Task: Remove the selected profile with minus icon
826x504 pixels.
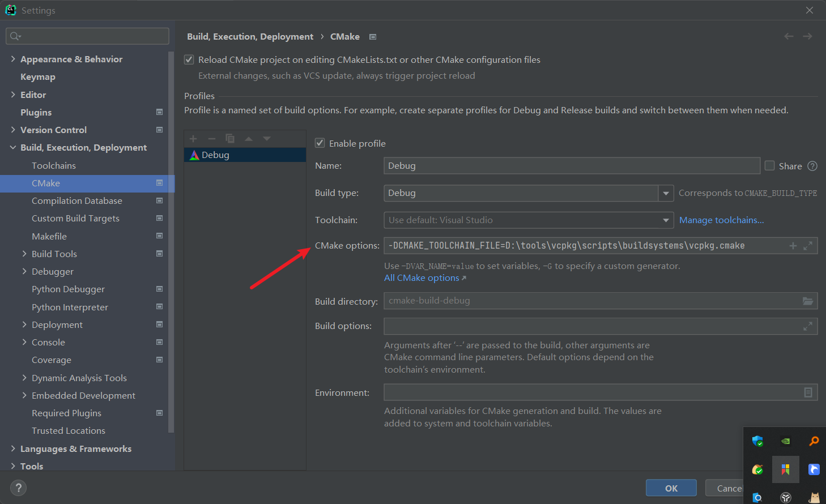Action: click(x=212, y=139)
